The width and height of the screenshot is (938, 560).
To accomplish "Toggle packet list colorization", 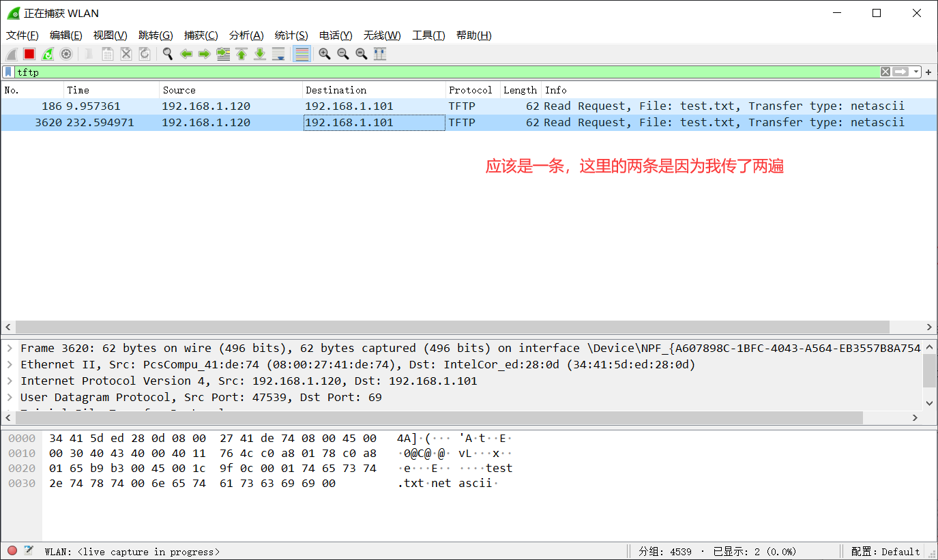I will click(x=302, y=54).
